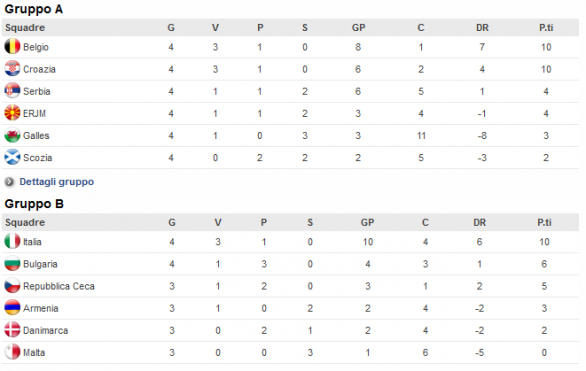
Task: Click the Belgio flag icon
Action: tap(12, 47)
